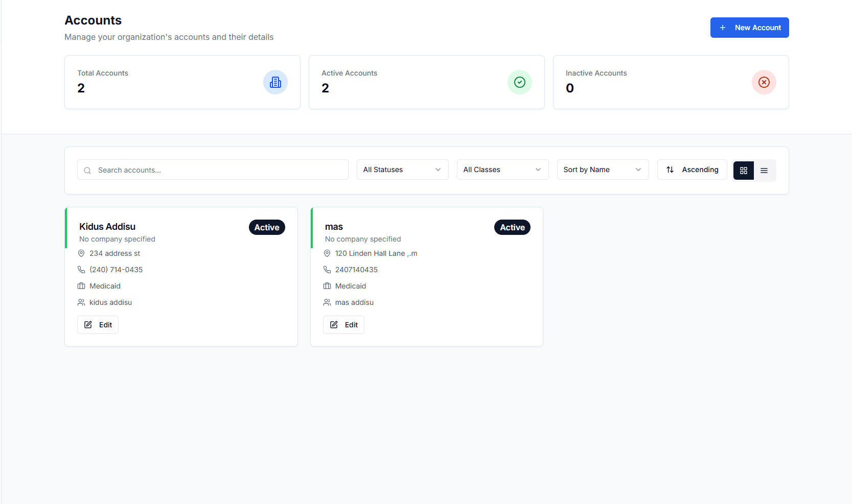Click the search magnifier icon
Screen dimensions: 852x504
(87, 170)
